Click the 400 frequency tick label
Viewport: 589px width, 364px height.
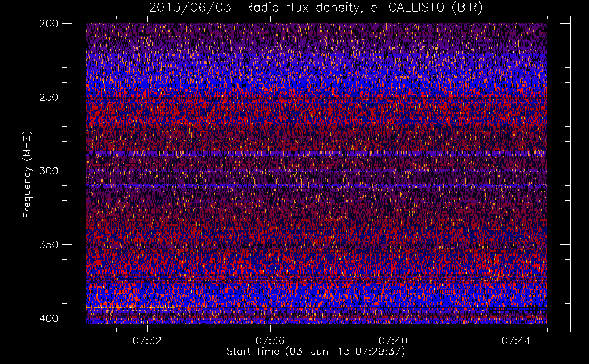click(48, 318)
